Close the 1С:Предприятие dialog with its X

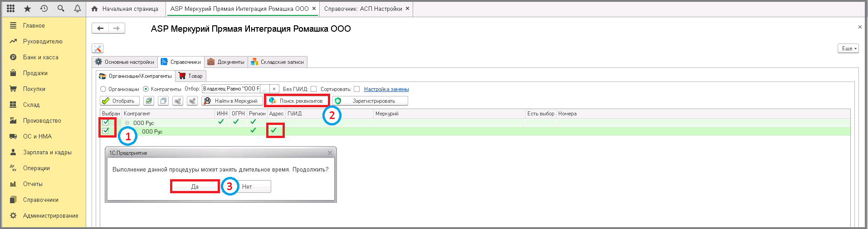[x=330, y=153]
